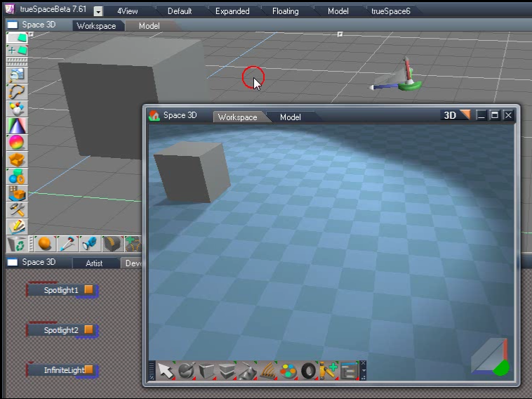The width and height of the screenshot is (532, 399).
Task: Select the paint brush pin tool
Action: click(67, 244)
